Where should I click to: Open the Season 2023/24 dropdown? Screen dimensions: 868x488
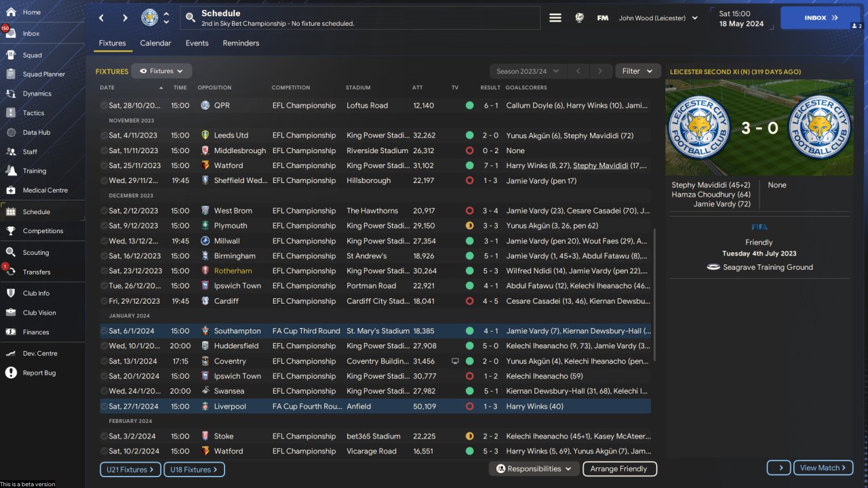click(x=528, y=71)
